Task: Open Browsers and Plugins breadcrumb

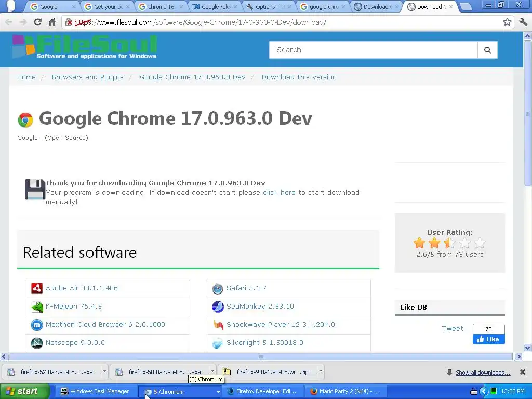Action: 87,77
